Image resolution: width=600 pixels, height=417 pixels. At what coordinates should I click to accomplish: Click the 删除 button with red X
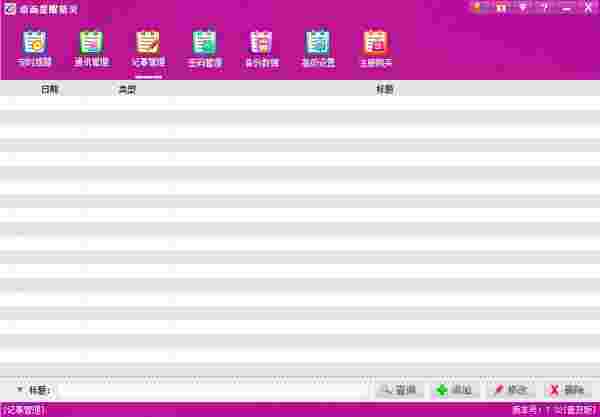pyautogui.click(x=568, y=390)
